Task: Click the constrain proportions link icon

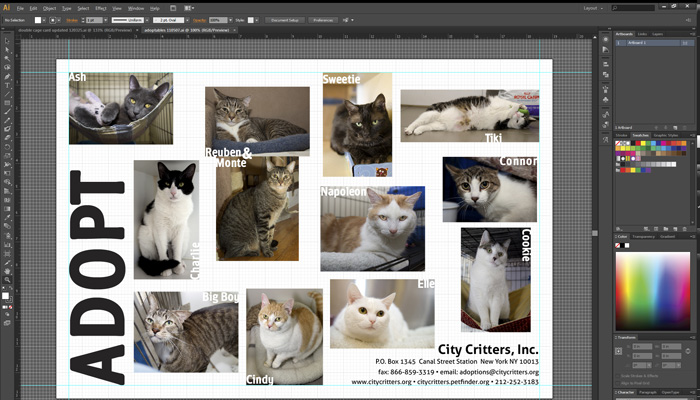Action: point(689,351)
